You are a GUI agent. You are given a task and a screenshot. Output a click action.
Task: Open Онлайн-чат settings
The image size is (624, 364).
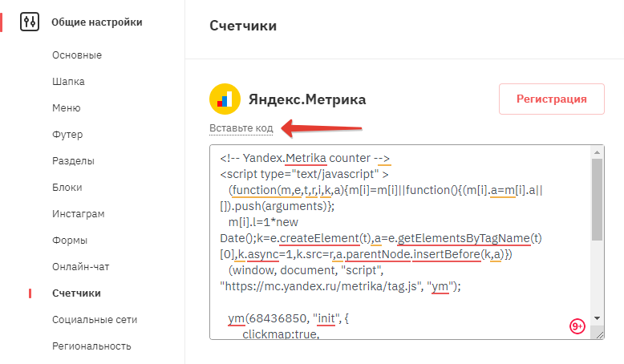point(81,267)
